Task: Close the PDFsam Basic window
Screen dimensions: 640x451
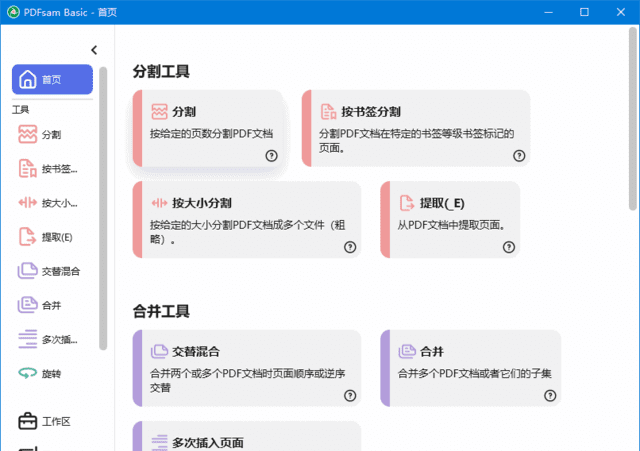Action: [x=620, y=12]
